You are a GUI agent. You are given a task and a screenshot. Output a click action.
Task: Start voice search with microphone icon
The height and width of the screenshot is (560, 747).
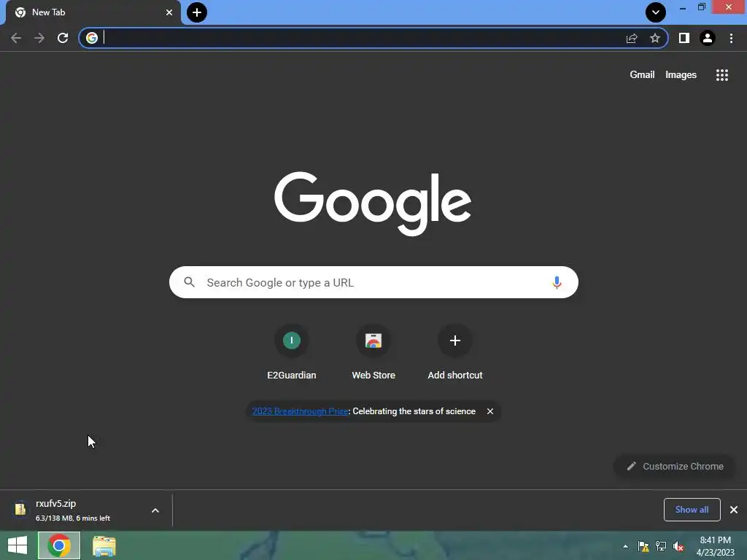pyautogui.click(x=557, y=282)
